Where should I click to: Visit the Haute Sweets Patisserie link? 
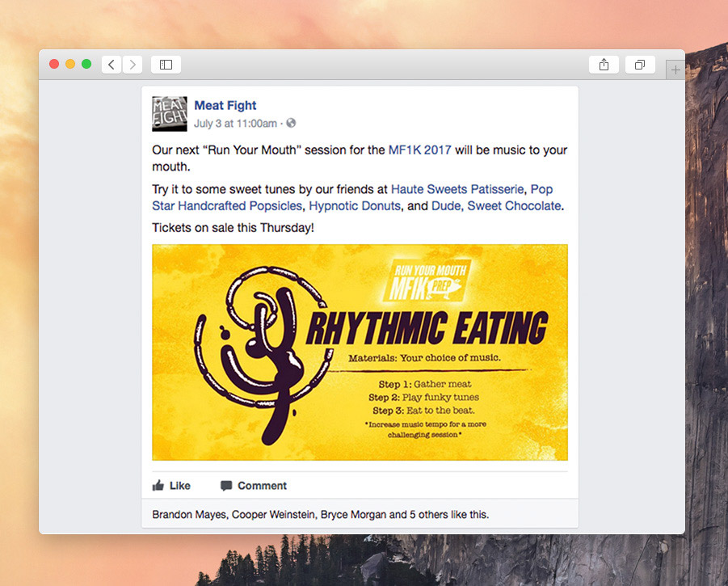pos(457,189)
